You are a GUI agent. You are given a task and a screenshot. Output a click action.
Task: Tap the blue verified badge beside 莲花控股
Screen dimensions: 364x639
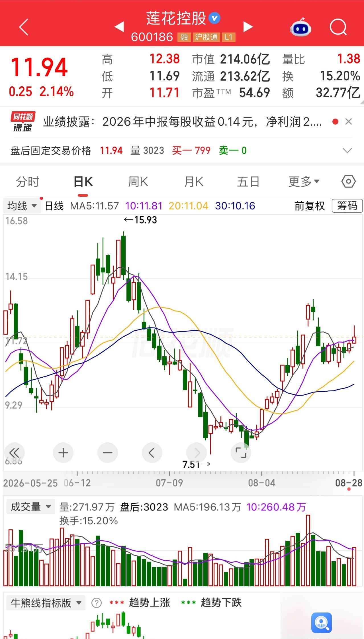pos(214,18)
